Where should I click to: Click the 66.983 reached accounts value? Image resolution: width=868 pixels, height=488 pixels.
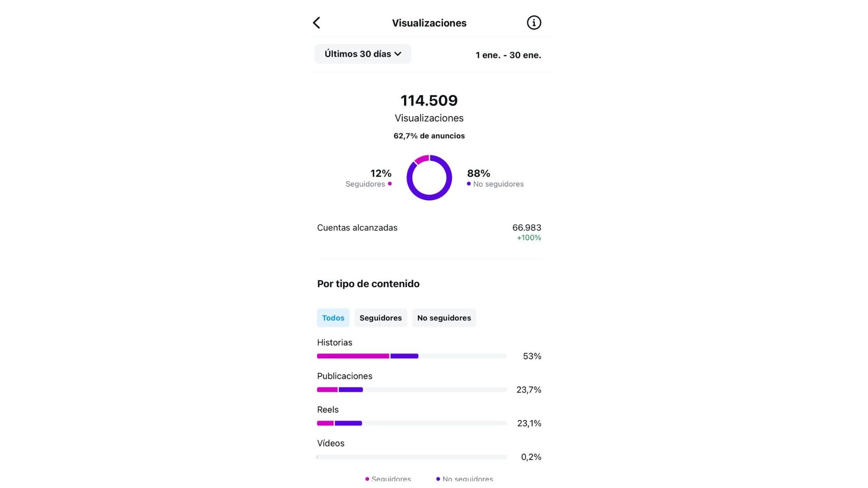point(527,228)
